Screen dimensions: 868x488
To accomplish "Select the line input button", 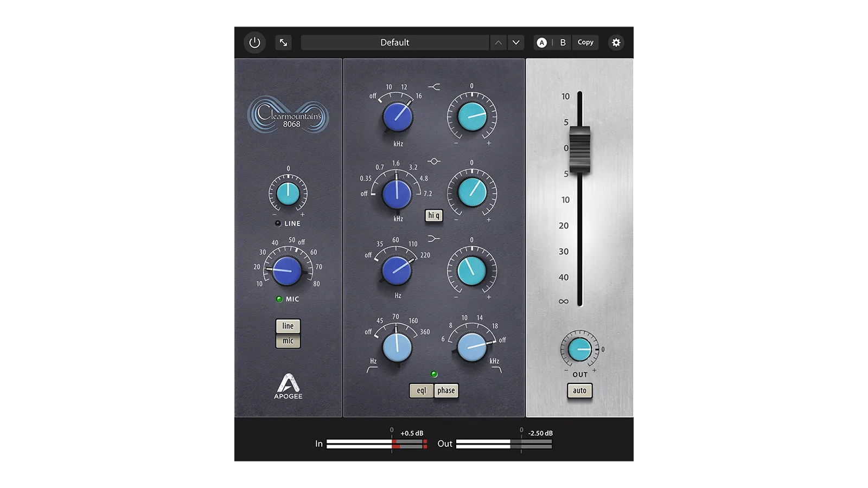I will pos(288,326).
